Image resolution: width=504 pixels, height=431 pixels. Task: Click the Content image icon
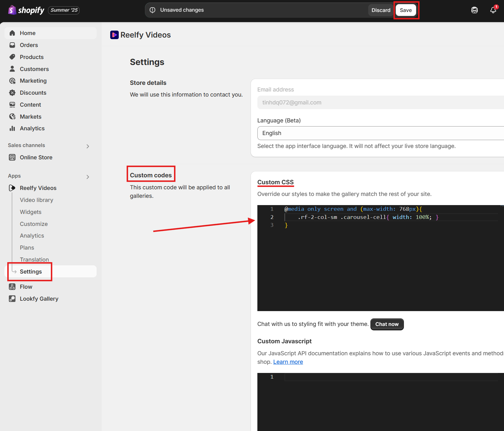(12, 105)
